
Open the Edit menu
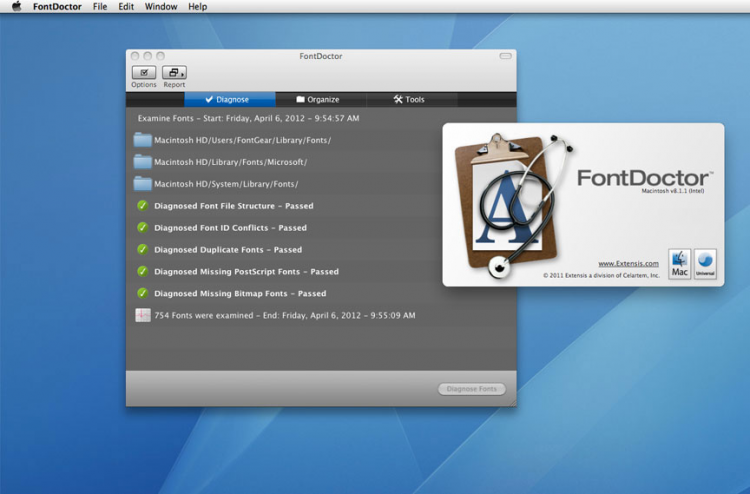(x=126, y=7)
